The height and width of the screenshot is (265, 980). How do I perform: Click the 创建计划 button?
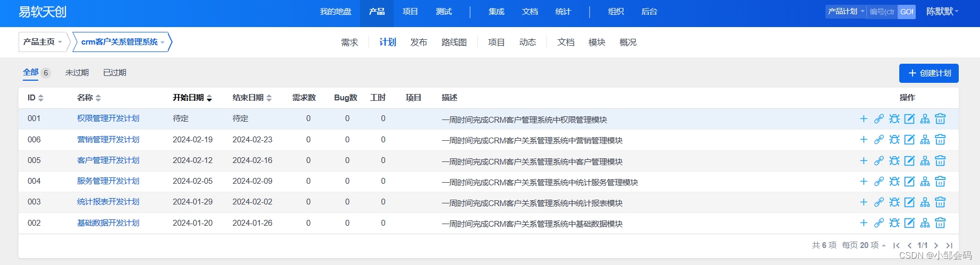click(x=929, y=73)
